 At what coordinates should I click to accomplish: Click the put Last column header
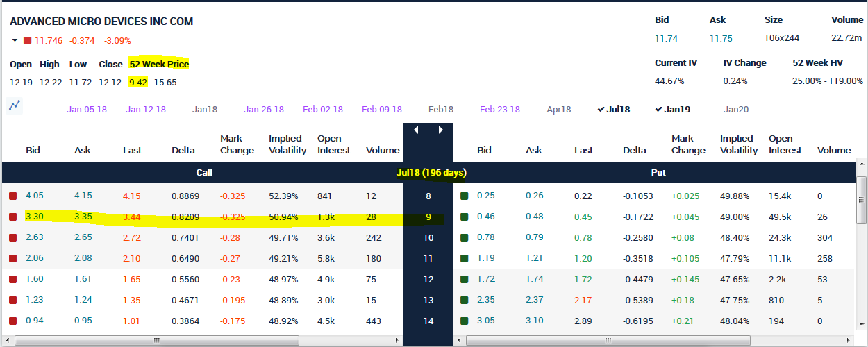tap(583, 150)
